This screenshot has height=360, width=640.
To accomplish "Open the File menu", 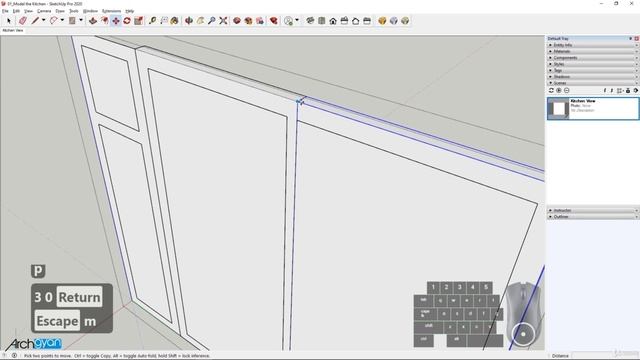I will coord(5,11).
